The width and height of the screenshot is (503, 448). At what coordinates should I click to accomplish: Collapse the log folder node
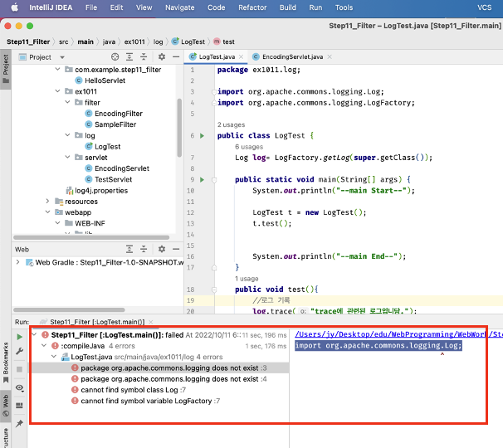point(67,135)
